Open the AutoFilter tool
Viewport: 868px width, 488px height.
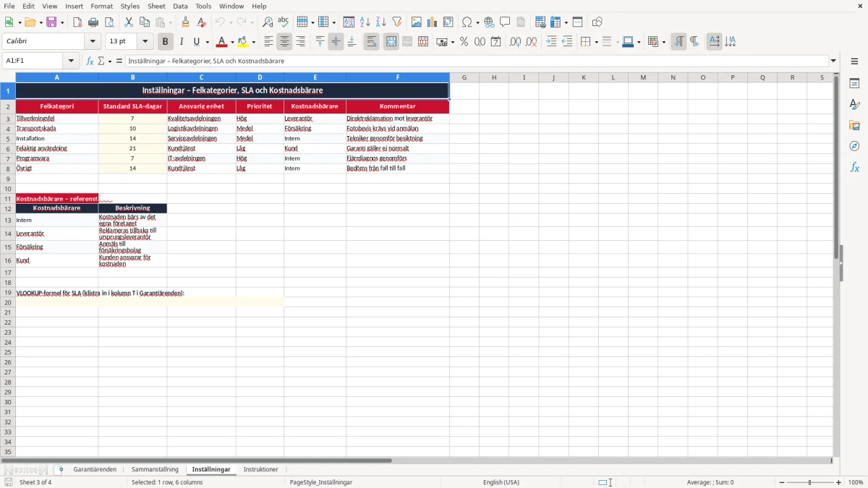[396, 22]
